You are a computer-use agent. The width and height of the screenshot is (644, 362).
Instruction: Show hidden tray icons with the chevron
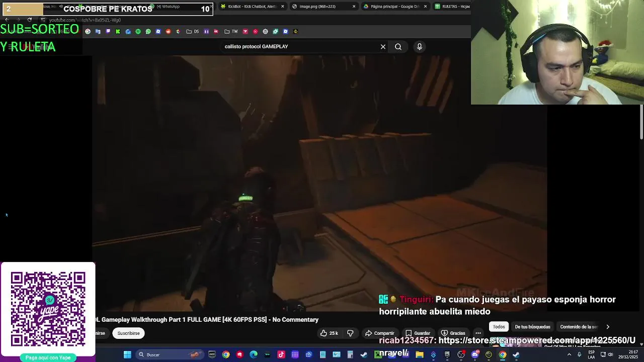coord(569,354)
